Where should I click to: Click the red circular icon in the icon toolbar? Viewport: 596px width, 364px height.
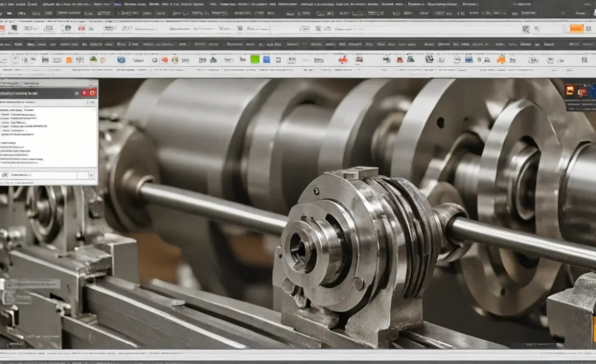click(x=165, y=60)
